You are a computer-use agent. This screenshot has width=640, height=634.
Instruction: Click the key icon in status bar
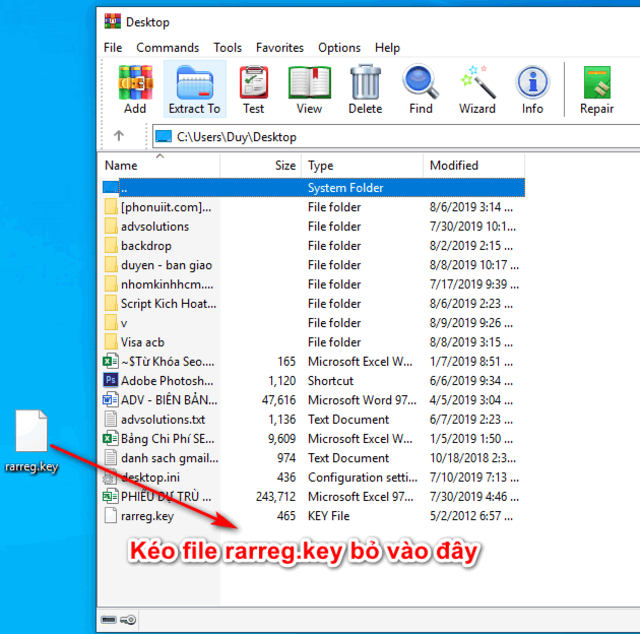coord(128,620)
